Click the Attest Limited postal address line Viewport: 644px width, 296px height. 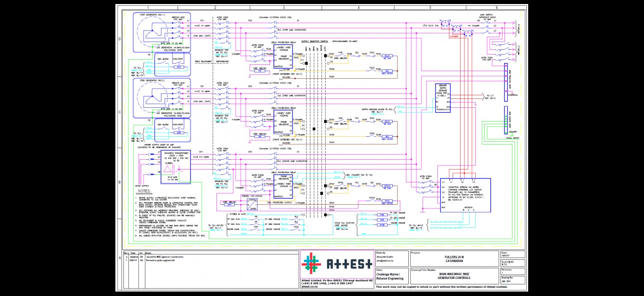(336, 280)
